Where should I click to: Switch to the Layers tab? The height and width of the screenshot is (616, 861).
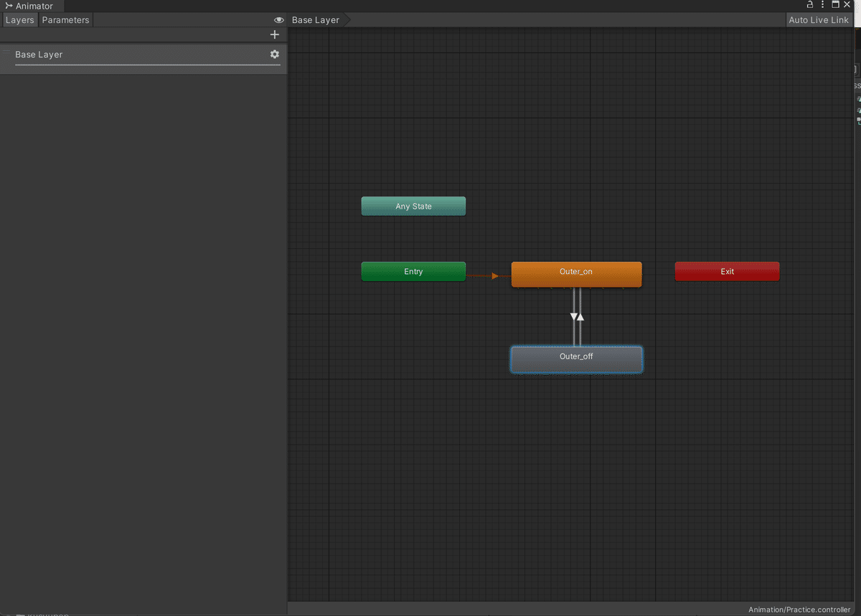click(19, 19)
